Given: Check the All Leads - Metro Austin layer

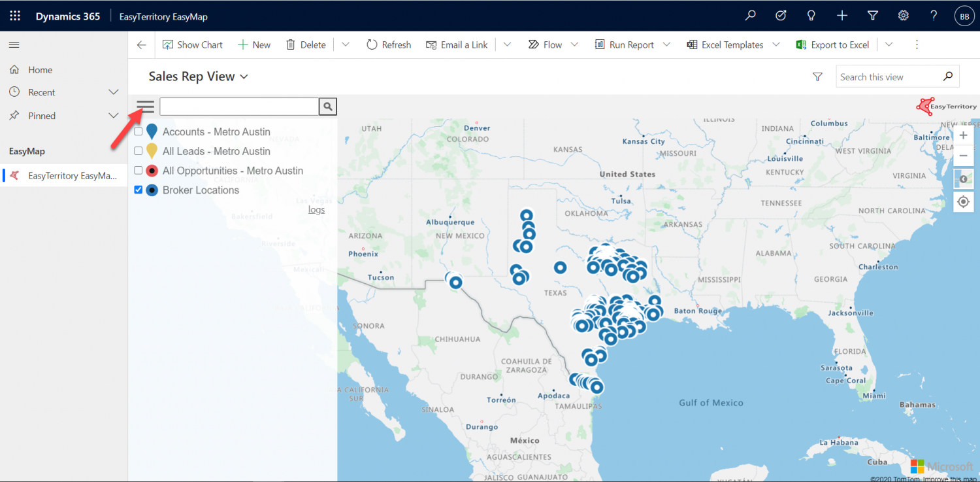Looking at the screenshot, I should (138, 151).
